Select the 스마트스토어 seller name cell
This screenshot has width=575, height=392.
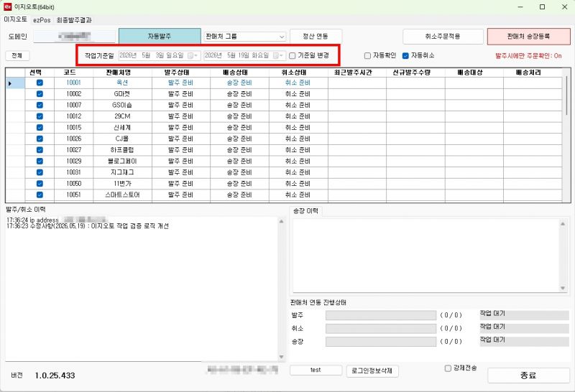122,195
